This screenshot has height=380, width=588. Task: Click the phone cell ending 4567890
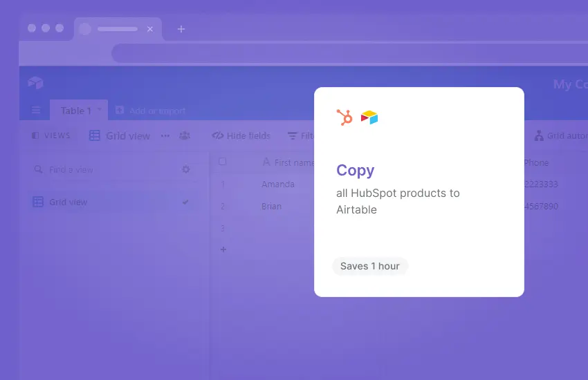point(541,207)
